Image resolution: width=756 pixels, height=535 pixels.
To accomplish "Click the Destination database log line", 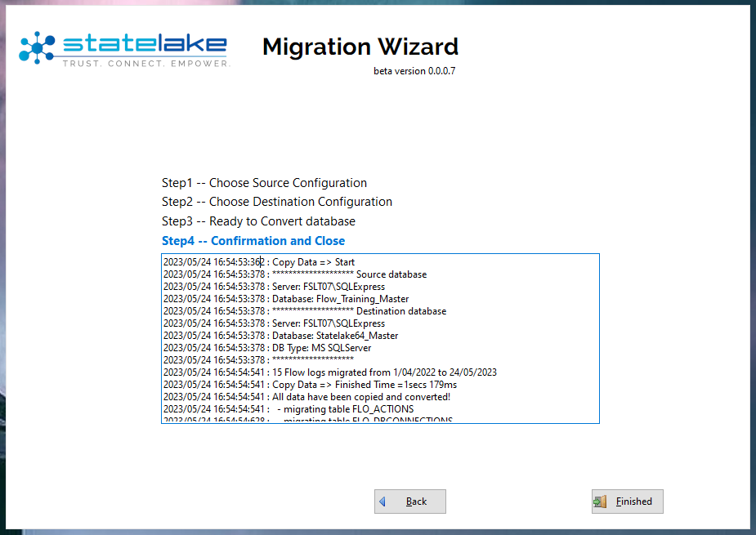I will tap(305, 311).
